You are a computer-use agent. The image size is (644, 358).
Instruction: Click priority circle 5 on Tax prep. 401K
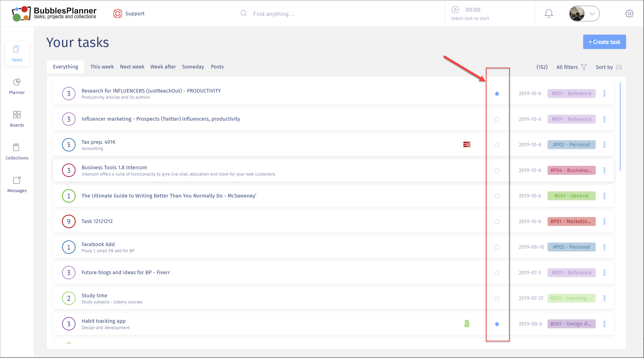coord(69,145)
